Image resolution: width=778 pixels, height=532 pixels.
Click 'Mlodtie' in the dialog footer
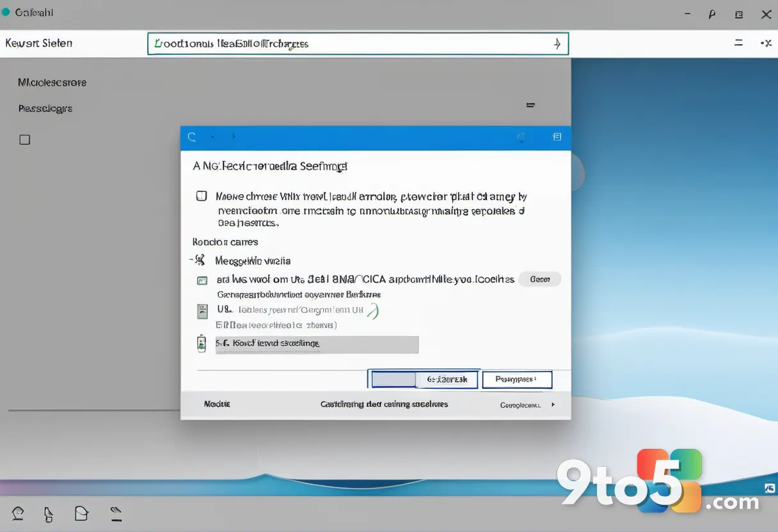(x=217, y=404)
